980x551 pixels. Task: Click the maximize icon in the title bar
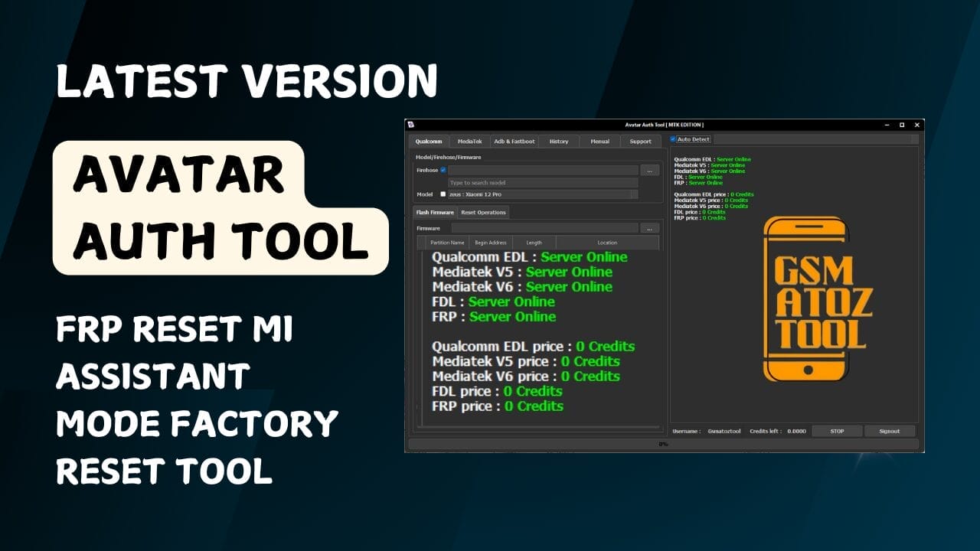(x=902, y=125)
